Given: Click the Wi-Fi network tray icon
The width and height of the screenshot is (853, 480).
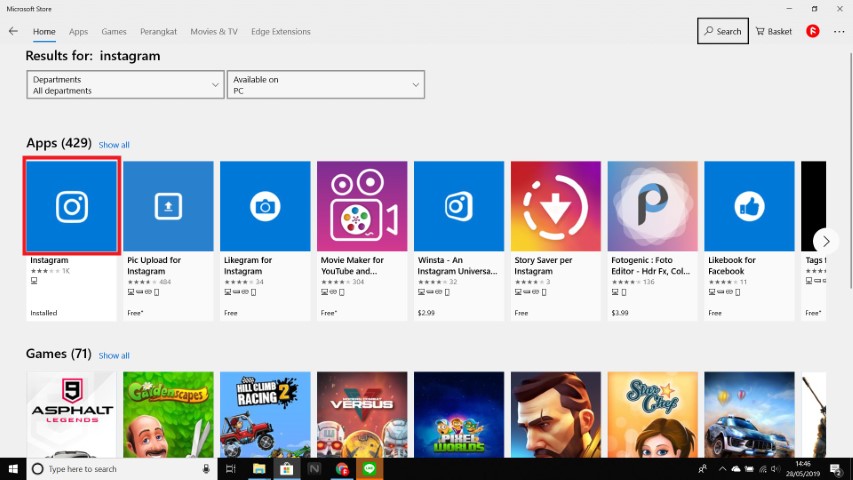Looking at the screenshot, I should click(x=763, y=469).
